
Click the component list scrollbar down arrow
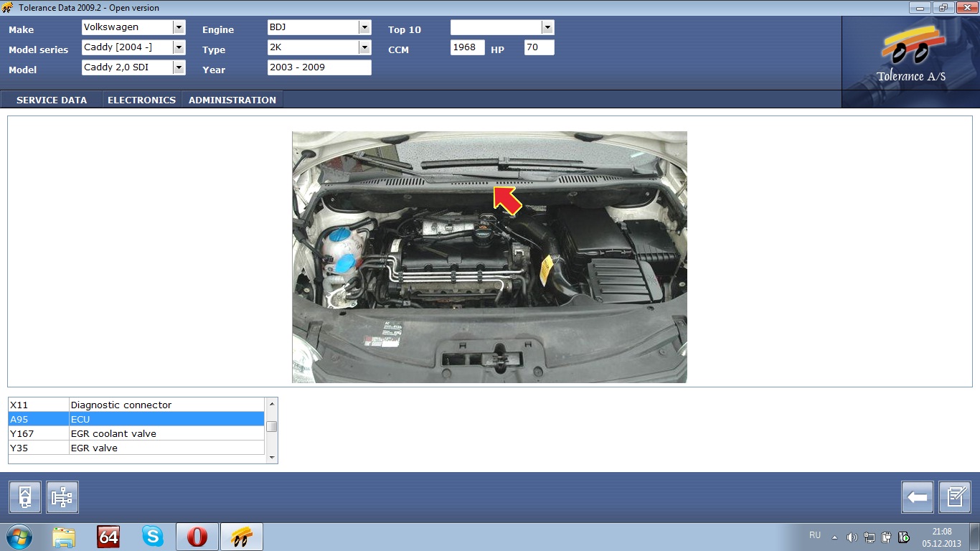point(271,457)
